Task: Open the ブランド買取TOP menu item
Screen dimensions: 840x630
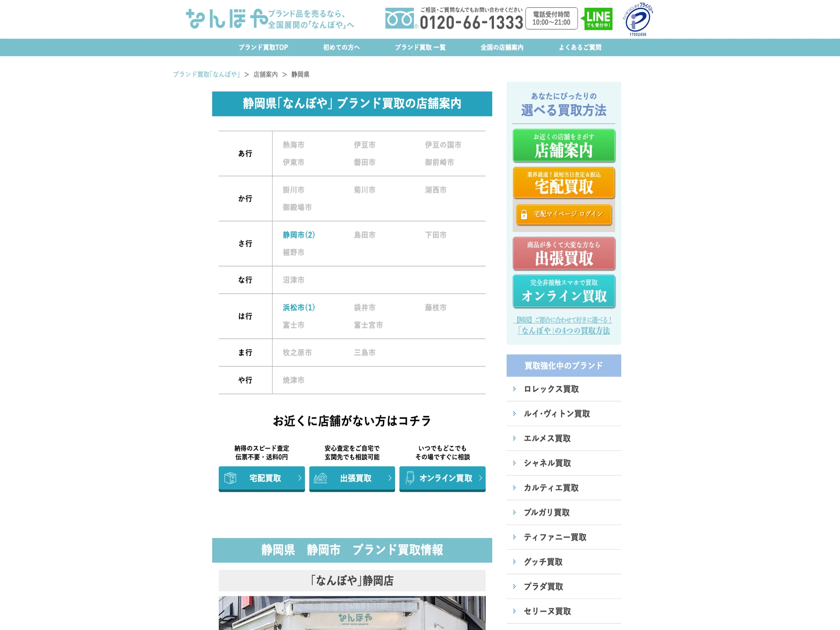Action: pyautogui.click(x=263, y=47)
